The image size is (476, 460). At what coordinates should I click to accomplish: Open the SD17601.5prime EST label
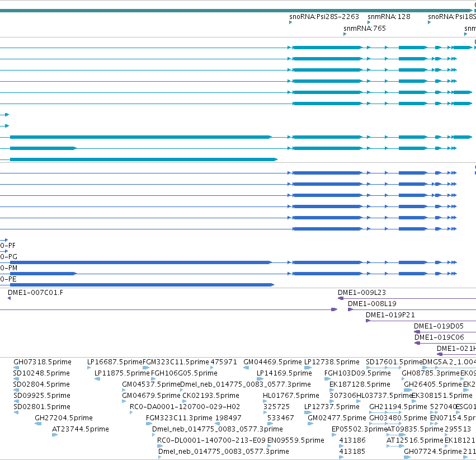click(394, 362)
